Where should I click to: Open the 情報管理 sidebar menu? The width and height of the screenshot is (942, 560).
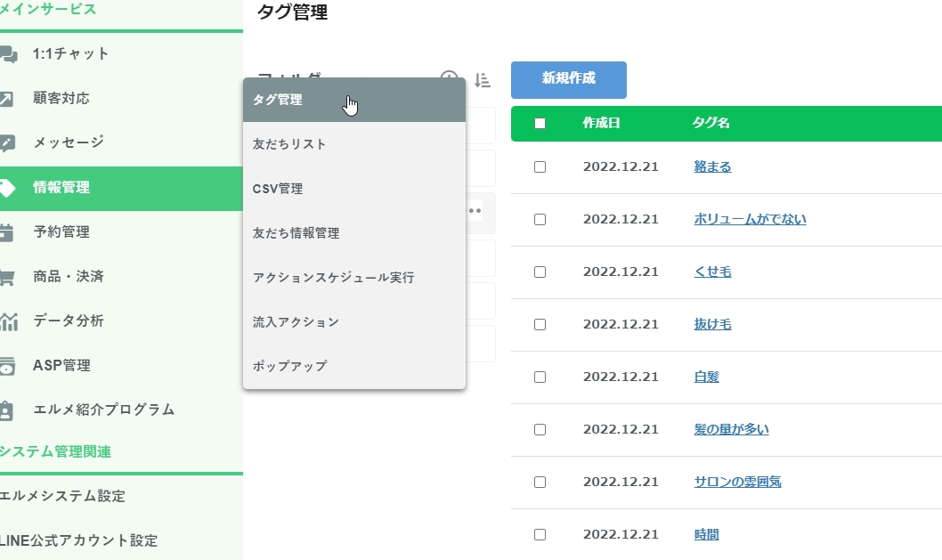pyautogui.click(x=61, y=188)
